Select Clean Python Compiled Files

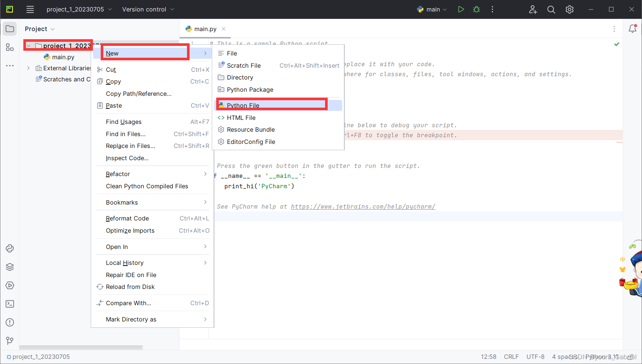point(153,186)
